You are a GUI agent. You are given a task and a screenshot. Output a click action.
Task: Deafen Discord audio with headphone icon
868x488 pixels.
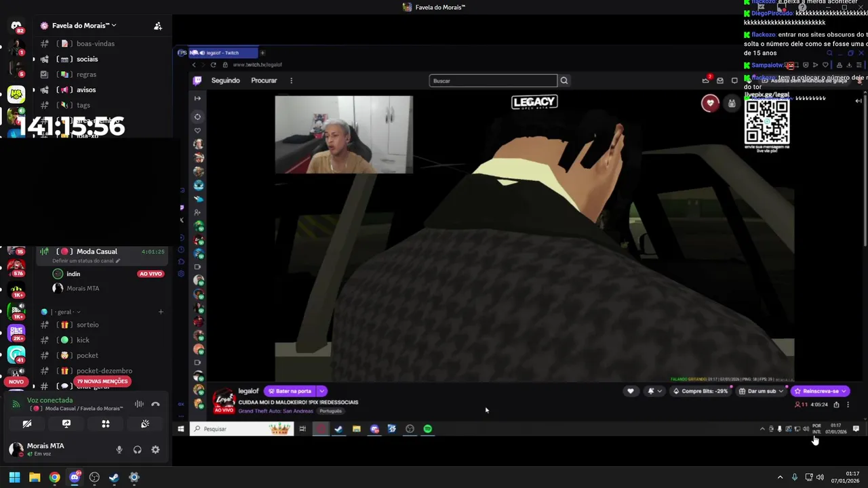pyautogui.click(x=138, y=449)
